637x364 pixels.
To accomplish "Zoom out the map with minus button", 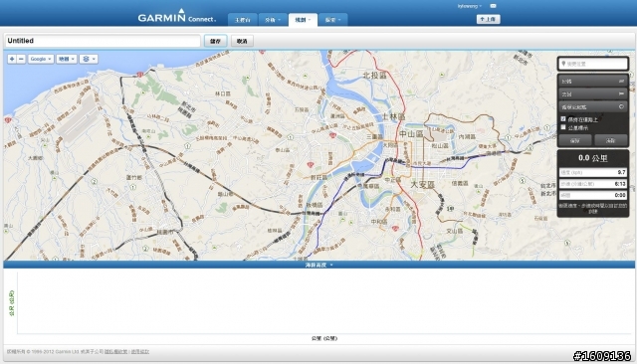I will click(21, 59).
